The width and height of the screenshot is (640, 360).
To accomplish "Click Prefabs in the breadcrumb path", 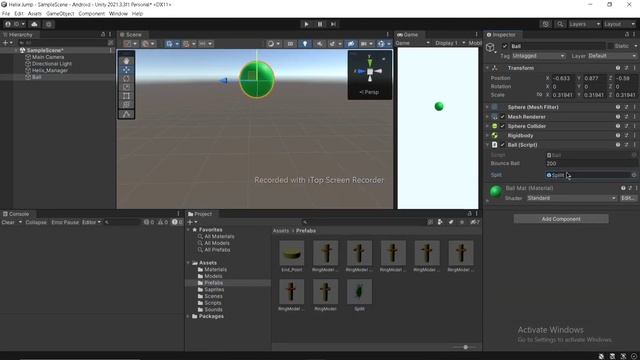I will tap(306, 231).
